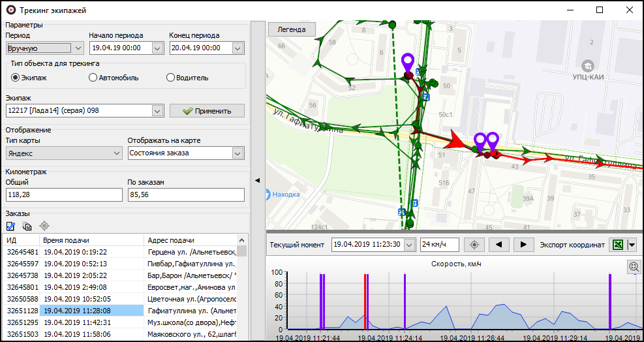Viewport: 644px width, 342px height.
Task: Export coordinates to Excel
Action: coord(617,245)
